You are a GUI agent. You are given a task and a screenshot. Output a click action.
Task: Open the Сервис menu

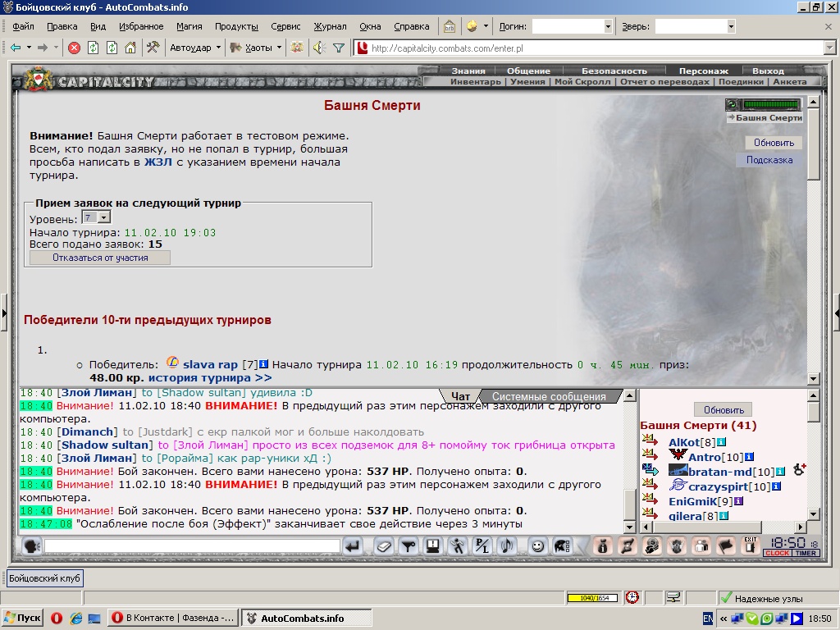[285, 26]
